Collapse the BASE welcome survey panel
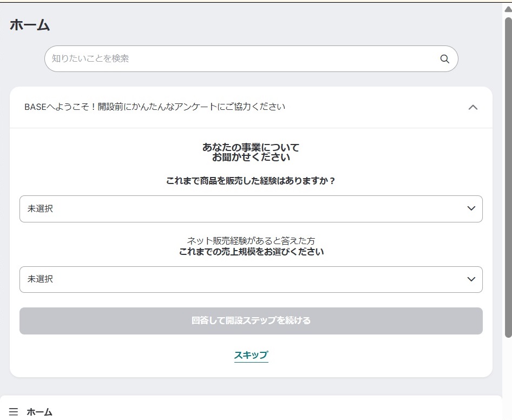This screenshot has width=512, height=420. (472, 107)
